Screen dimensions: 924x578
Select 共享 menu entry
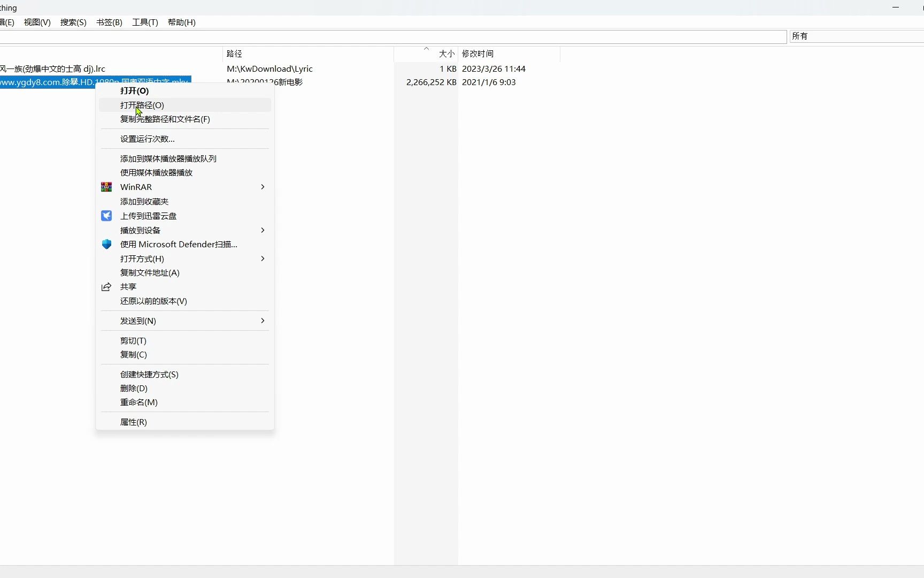pos(185,287)
